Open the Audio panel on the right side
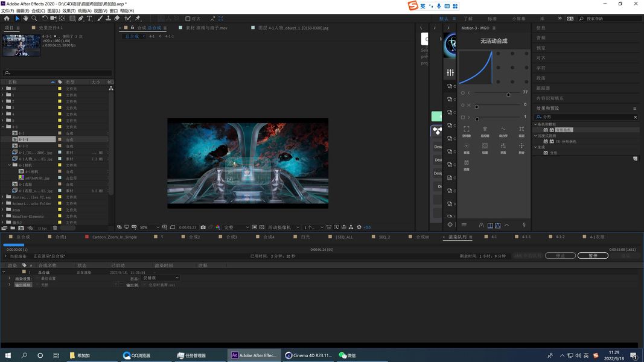This screenshot has height=362, width=644. [541, 38]
